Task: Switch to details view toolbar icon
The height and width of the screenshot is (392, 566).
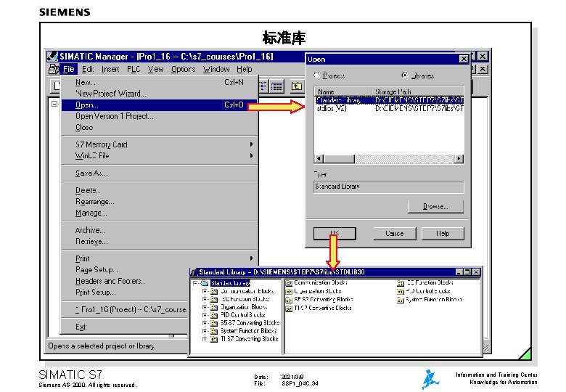Action: (x=277, y=86)
